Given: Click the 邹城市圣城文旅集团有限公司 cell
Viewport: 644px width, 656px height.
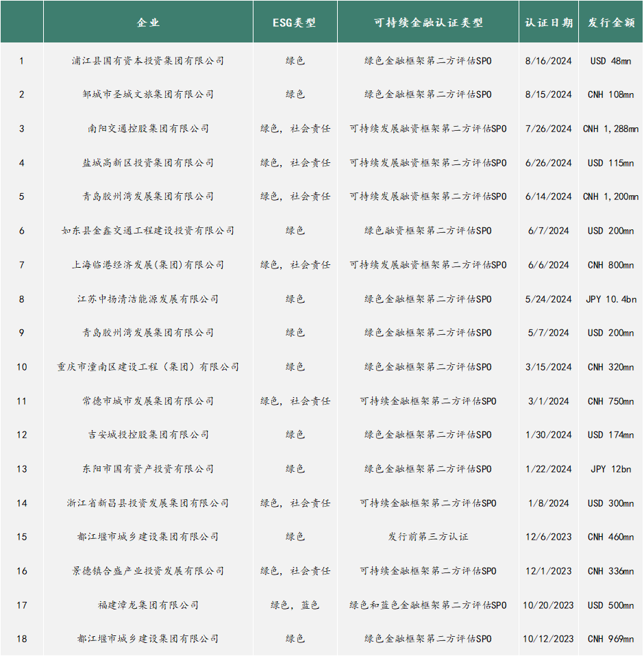Looking at the screenshot, I should (x=148, y=94).
